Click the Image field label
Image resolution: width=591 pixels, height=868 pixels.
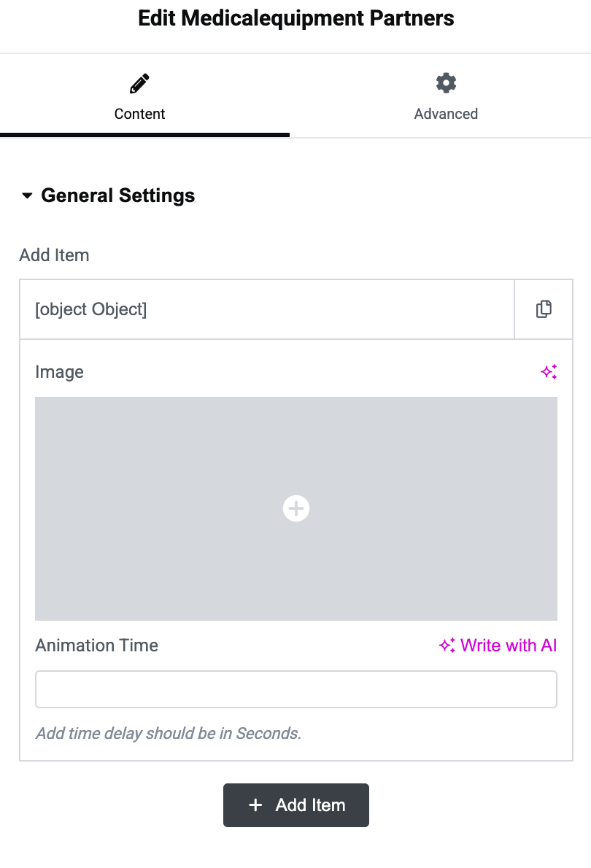pos(59,372)
